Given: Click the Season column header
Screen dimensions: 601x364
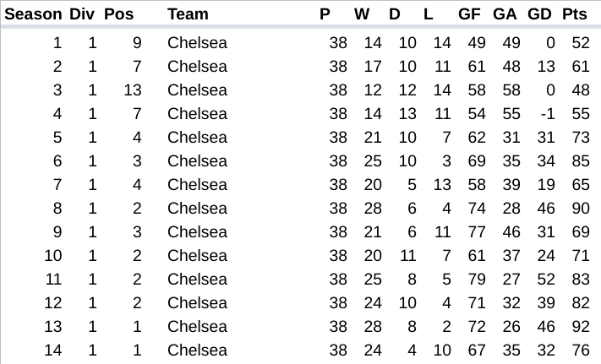Looking at the screenshot, I should click(33, 14).
